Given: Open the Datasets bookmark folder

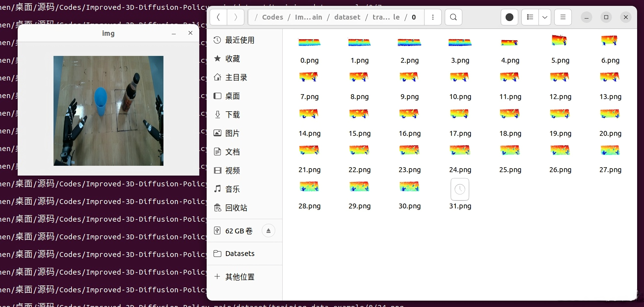Looking at the screenshot, I should coord(240,253).
